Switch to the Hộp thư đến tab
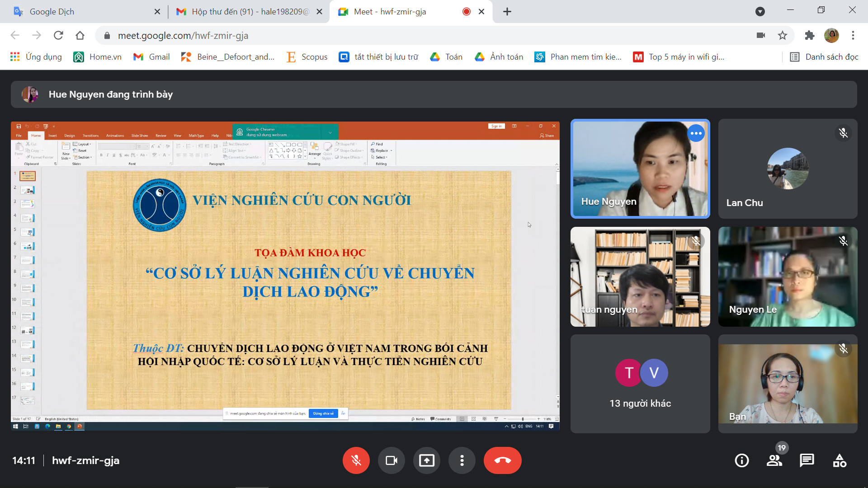This screenshot has height=488, width=868. pos(244,12)
